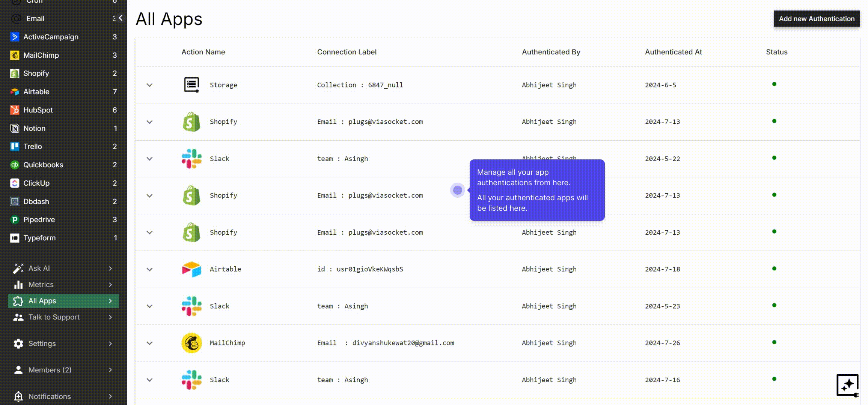This screenshot has height=405, width=868.
Task: Open Trello in the sidebar
Action: click(x=63, y=147)
